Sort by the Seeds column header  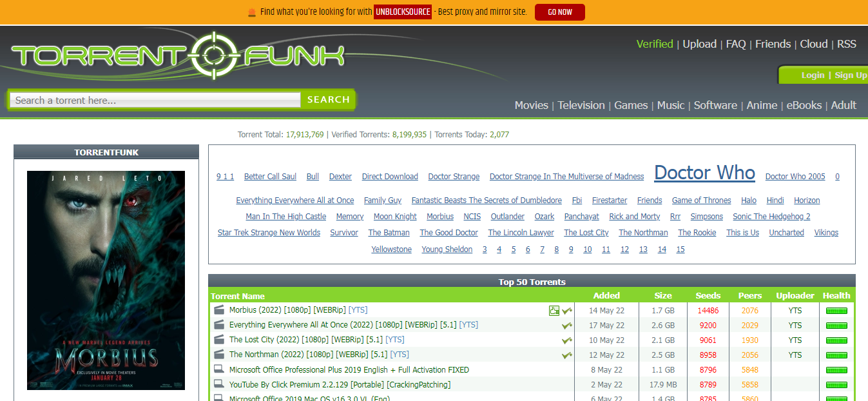(x=708, y=296)
